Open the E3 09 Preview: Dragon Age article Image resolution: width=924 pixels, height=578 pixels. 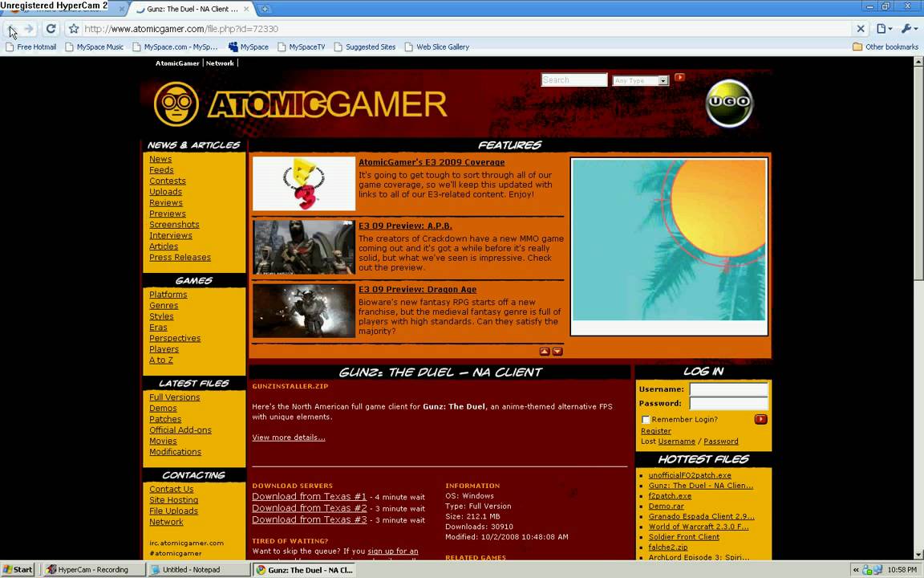click(417, 290)
